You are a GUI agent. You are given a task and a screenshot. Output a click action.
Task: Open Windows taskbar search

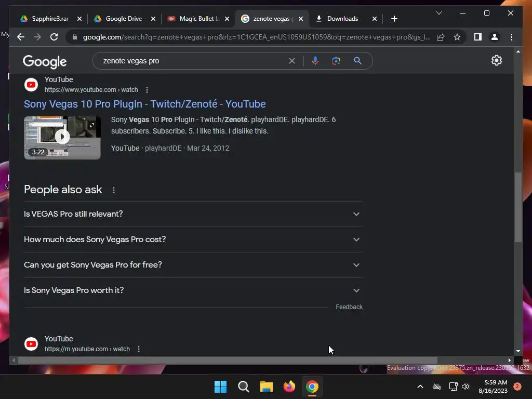point(243,387)
